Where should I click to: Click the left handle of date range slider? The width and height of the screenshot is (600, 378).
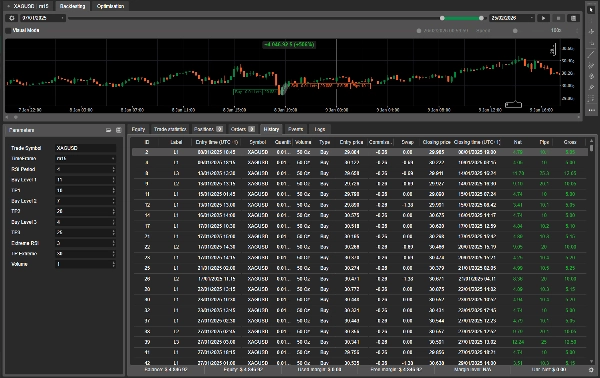[x=442, y=18]
